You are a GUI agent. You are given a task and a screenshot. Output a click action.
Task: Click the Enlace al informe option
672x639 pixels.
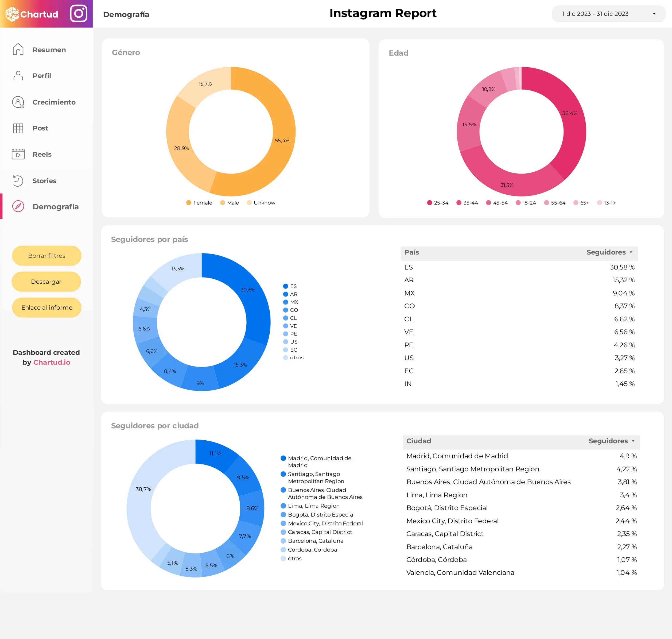(x=47, y=307)
